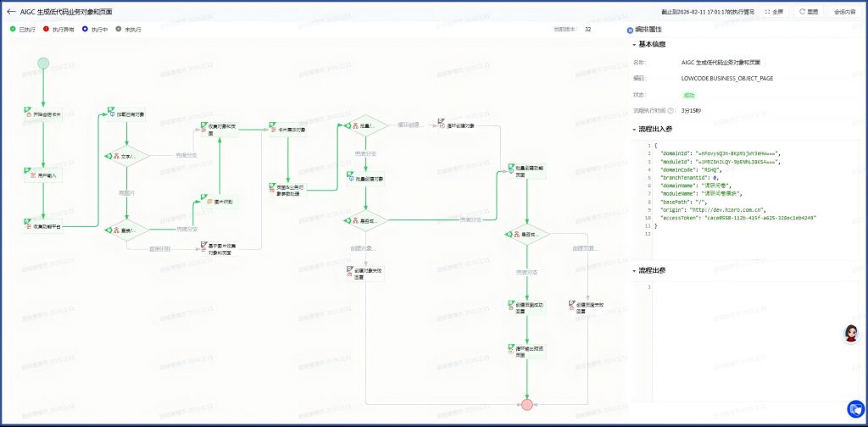Click the 重置 reset button
This screenshot has width=868, height=427.
tap(808, 12)
